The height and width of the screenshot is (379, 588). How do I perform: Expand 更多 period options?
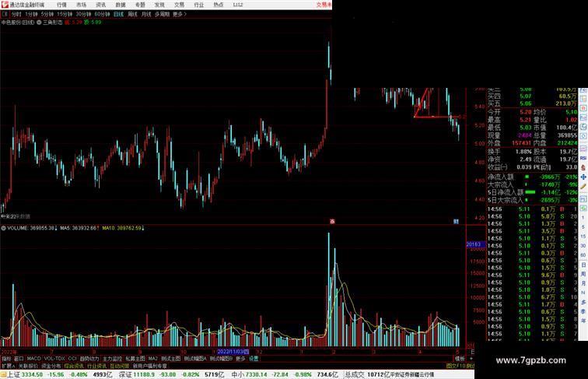tap(179, 14)
